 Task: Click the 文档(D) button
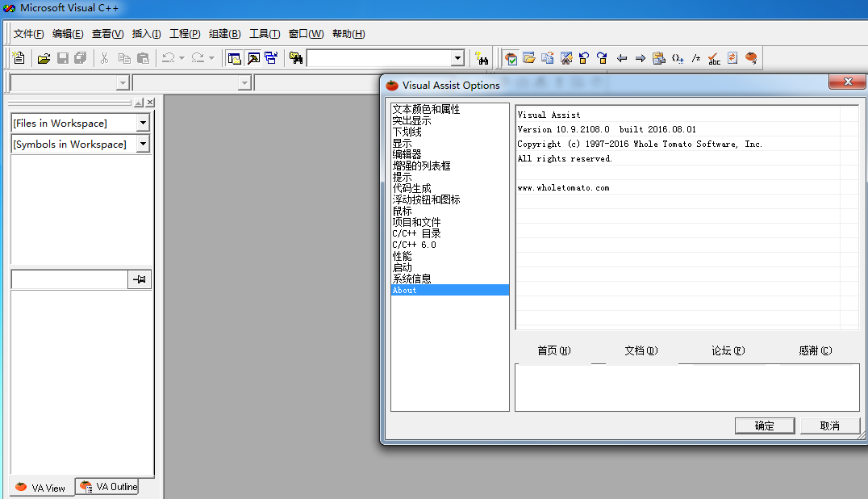(641, 350)
